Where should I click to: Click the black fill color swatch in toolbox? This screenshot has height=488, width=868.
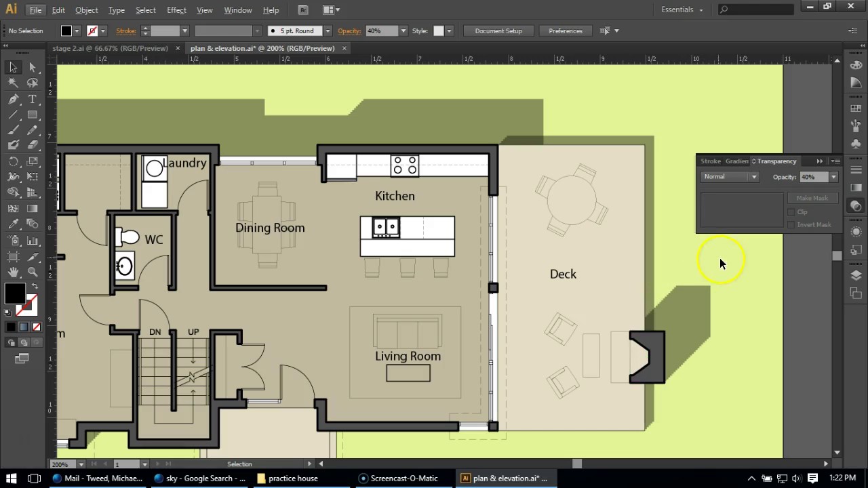14,295
